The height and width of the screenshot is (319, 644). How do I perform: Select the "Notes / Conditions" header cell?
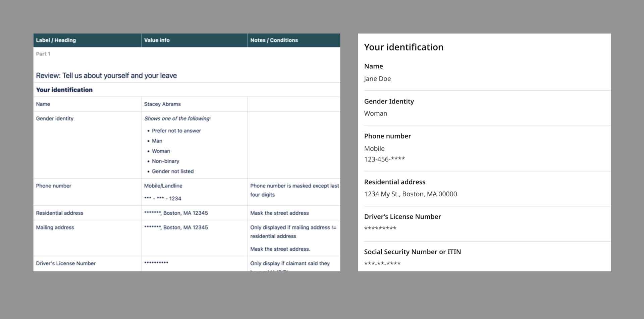(274, 40)
